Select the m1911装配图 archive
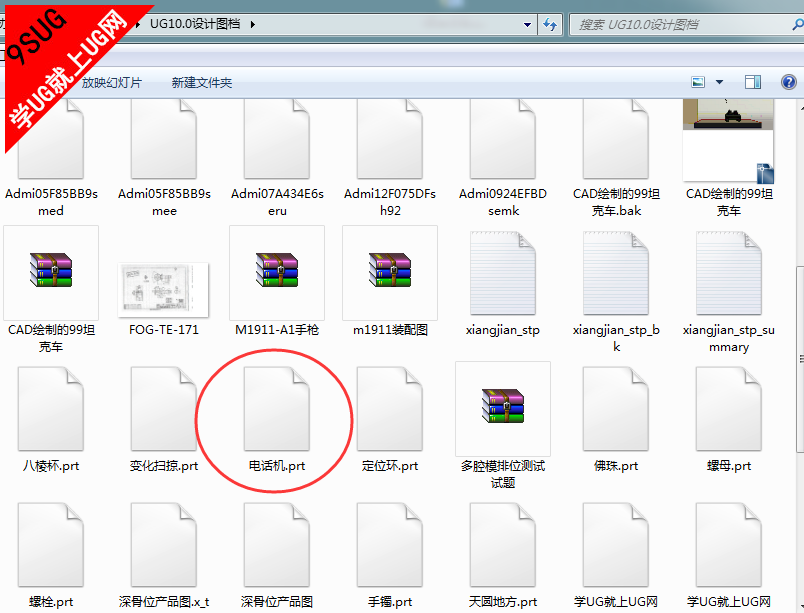This screenshot has height=613, width=804. tap(390, 273)
